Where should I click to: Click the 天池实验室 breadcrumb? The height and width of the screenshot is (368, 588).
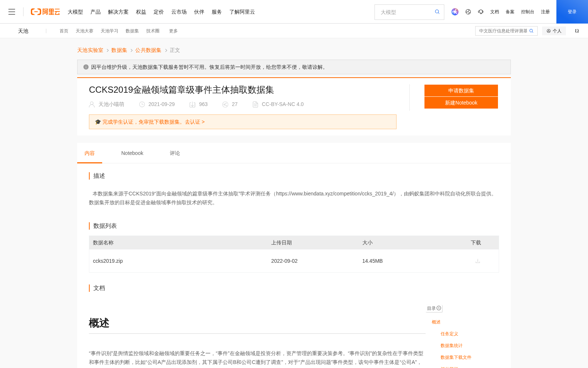click(x=90, y=50)
